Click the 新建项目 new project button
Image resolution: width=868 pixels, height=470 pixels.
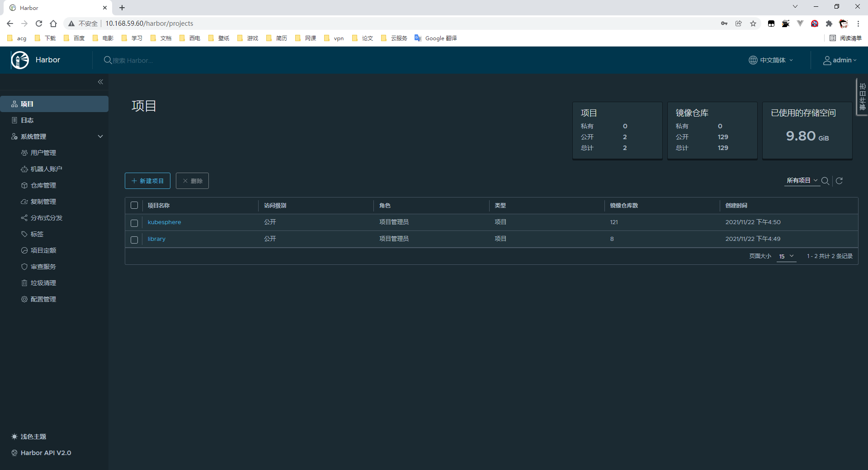(x=147, y=181)
